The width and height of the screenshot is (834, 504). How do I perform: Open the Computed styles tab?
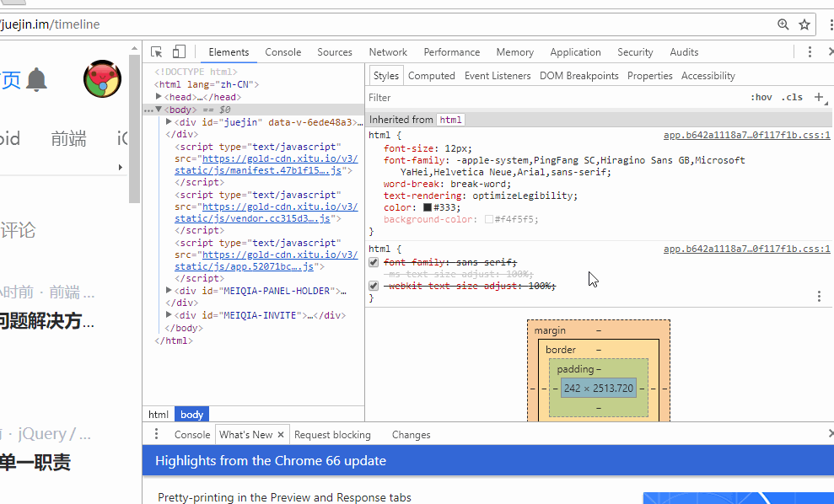432,76
